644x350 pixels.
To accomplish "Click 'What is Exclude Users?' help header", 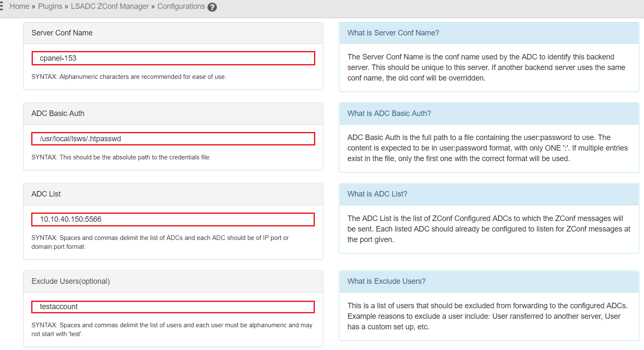I will (x=489, y=281).
